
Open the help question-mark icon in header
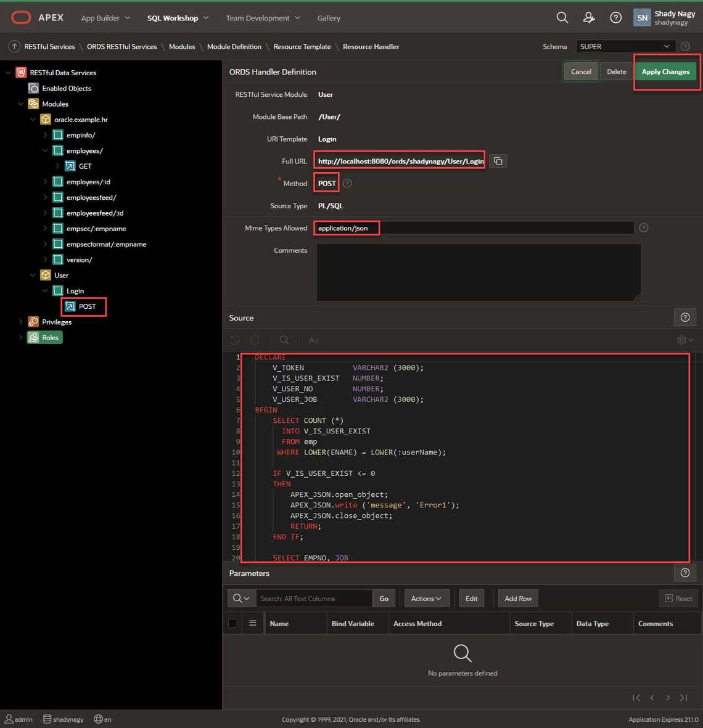pos(615,18)
